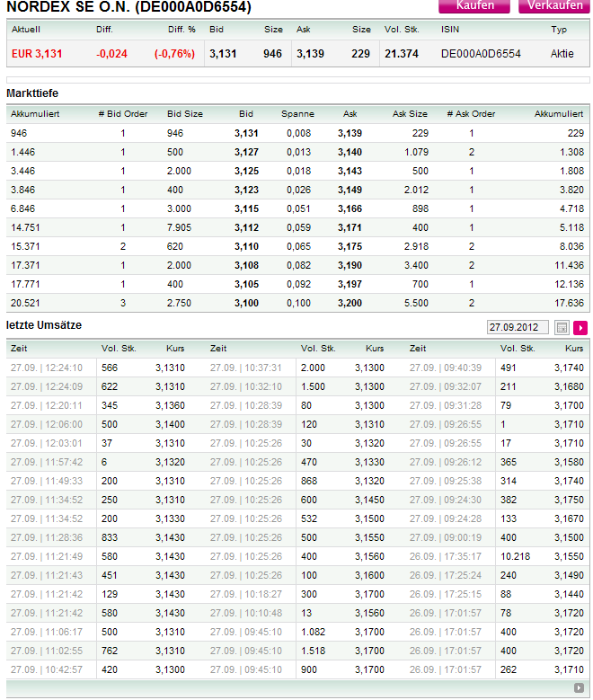Image resolution: width=593 pixels, height=700 pixels.
Task: Click the Typ value Aktie
Action: [x=562, y=54]
